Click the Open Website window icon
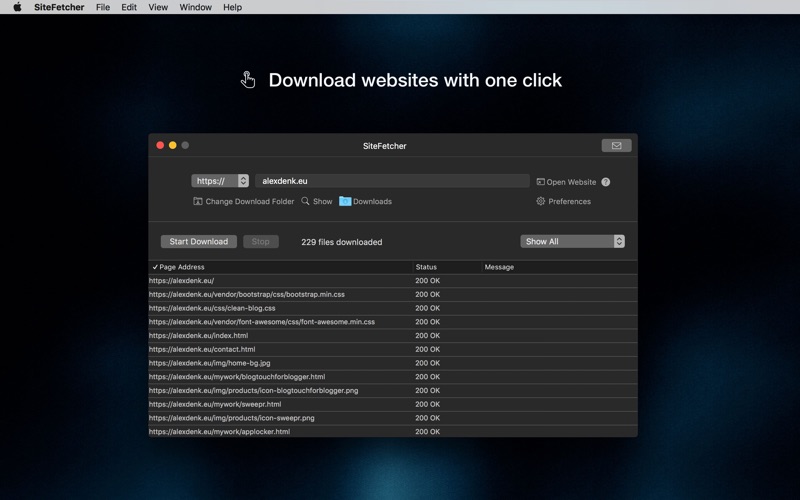The height and width of the screenshot is (500, 800). pos(540,182)
